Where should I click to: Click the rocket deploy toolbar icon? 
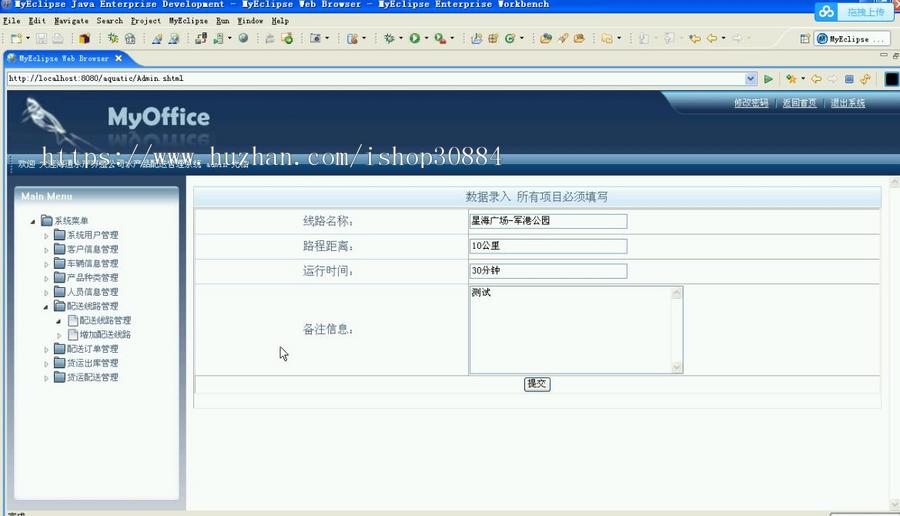coord(562,38)
